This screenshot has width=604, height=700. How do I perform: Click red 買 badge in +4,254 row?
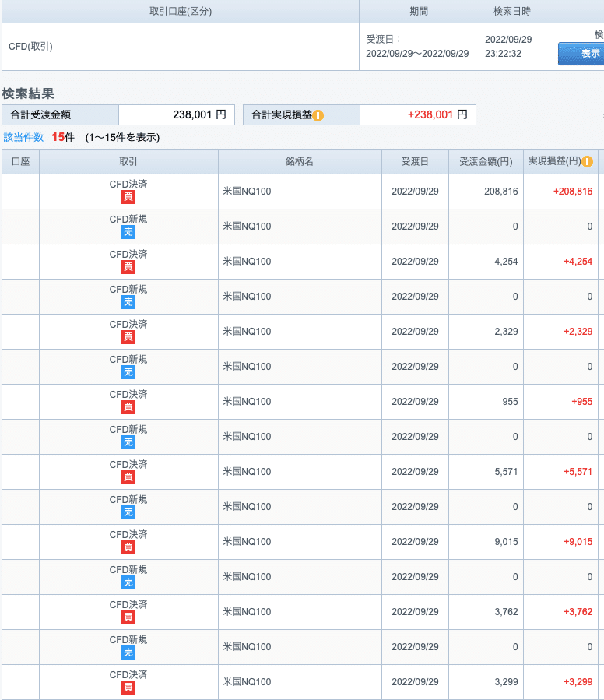[x=128, y=267]
